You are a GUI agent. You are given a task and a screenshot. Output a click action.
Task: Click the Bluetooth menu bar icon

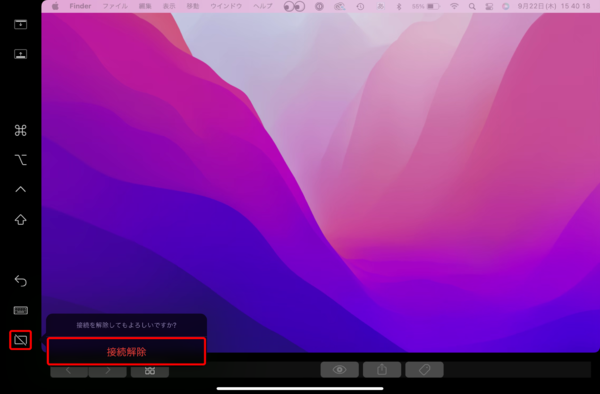399,7
